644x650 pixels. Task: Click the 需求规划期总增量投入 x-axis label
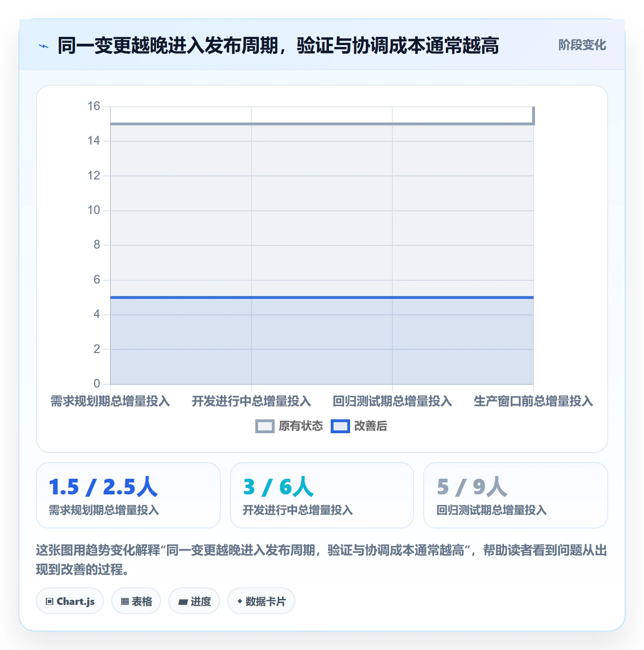110,401
